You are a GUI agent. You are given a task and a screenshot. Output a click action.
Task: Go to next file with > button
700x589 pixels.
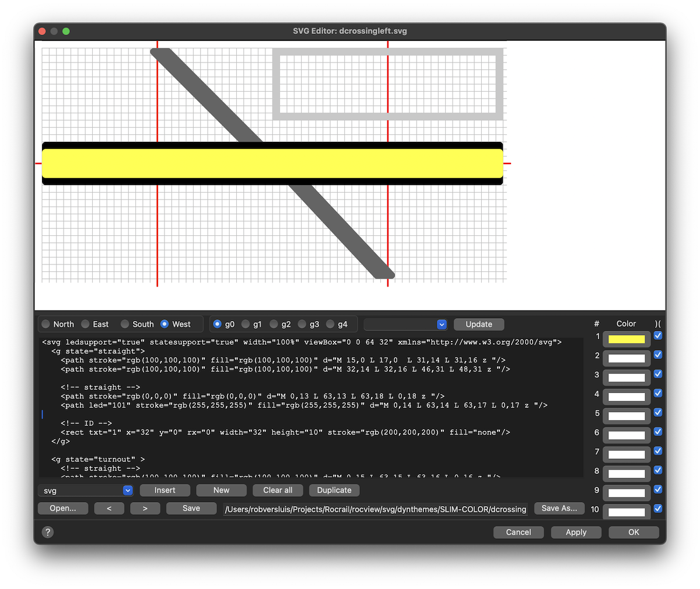coord(145,508)
